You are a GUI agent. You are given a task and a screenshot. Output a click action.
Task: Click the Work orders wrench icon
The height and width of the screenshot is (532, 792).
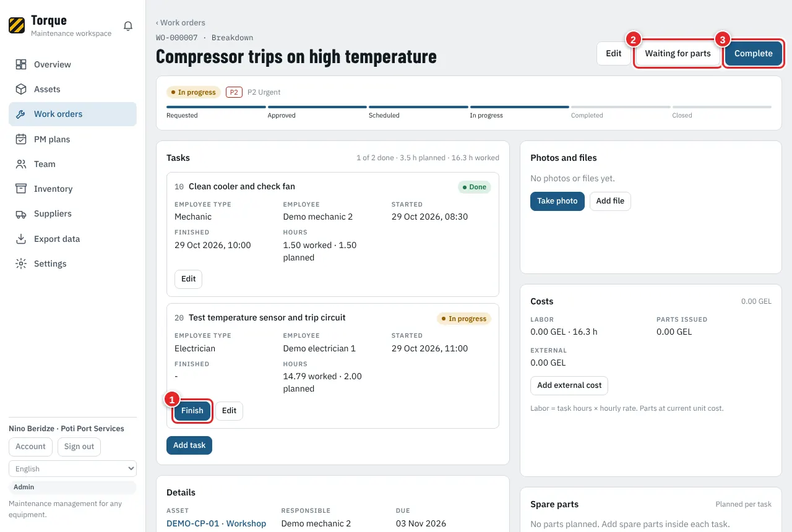tap(21, 114)
